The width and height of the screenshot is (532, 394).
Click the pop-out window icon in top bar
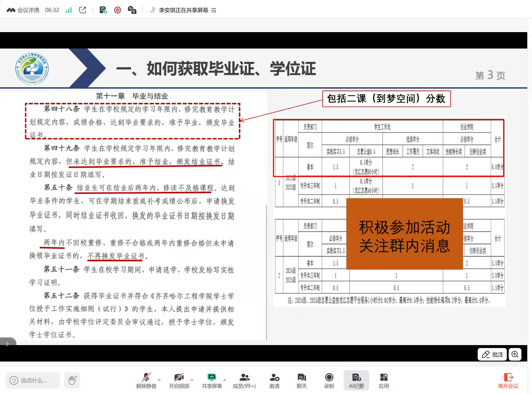point(83,10)
